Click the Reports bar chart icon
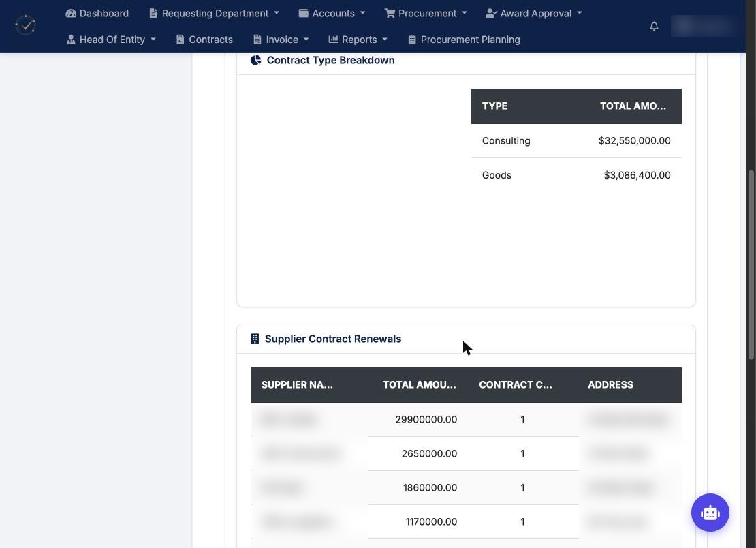This screenshot has width=756, height=548. (333, 39)
